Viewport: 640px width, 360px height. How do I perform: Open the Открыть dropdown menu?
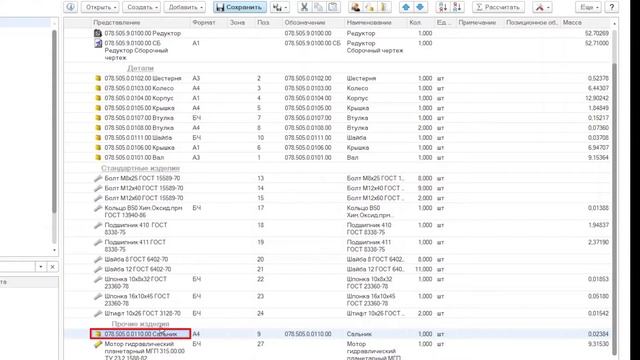tap(100, 7)
